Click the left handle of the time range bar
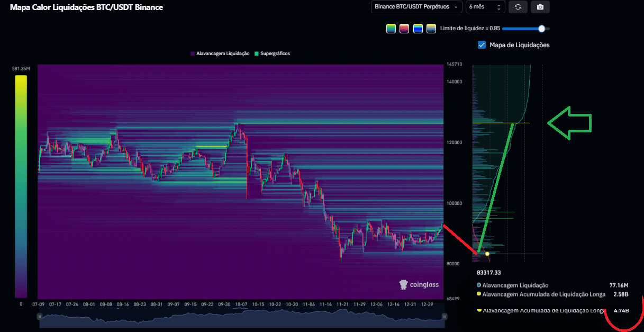644x332 pixels. (39, 316)
